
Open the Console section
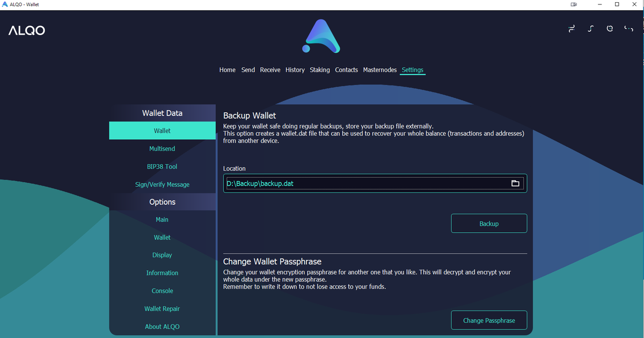pyautogui.click(x=162, y=291)
